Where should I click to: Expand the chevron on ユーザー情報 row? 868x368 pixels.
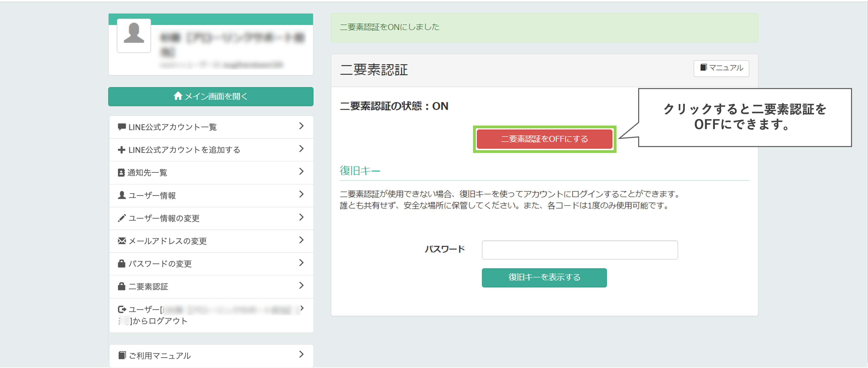301,194
